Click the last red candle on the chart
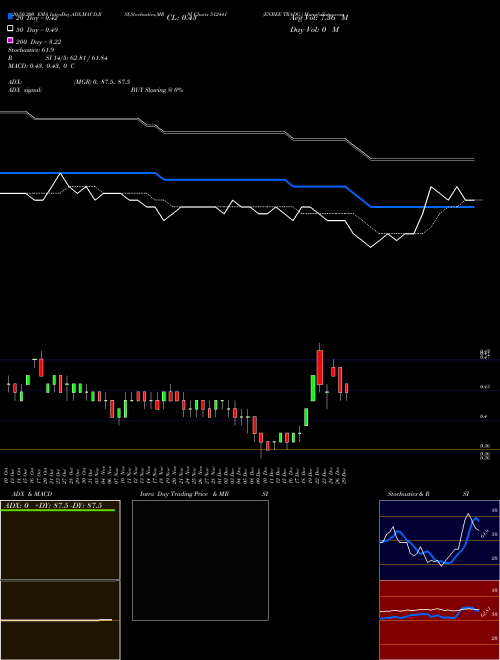This screenshot has width=500, height=660. point(346,388)
